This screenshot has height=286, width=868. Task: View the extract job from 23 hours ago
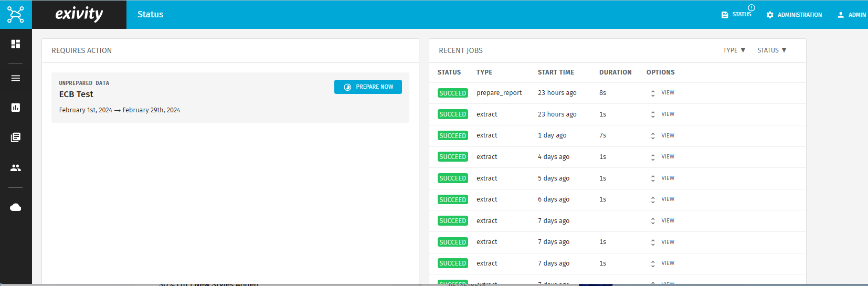click(x=668, y=114)
